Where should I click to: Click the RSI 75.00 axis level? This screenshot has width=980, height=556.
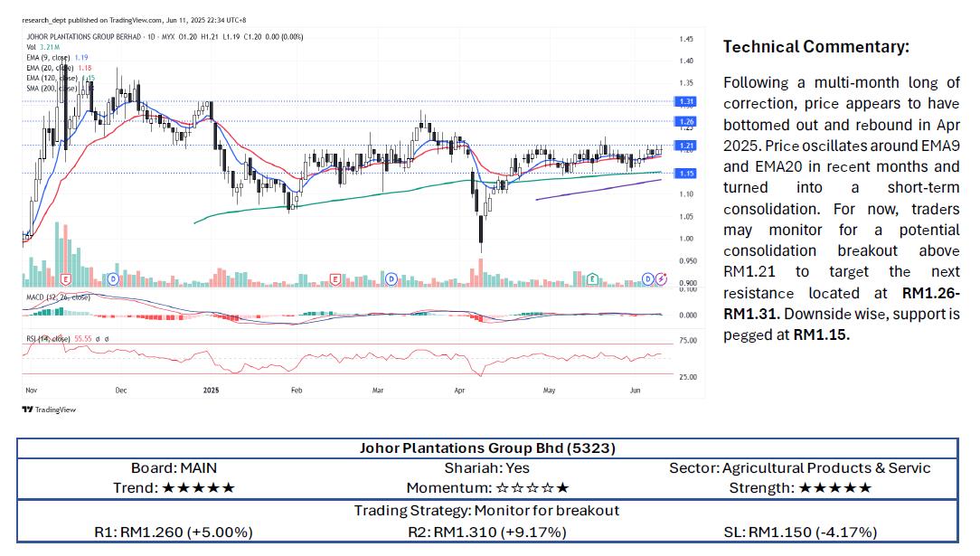pos(688,341)
